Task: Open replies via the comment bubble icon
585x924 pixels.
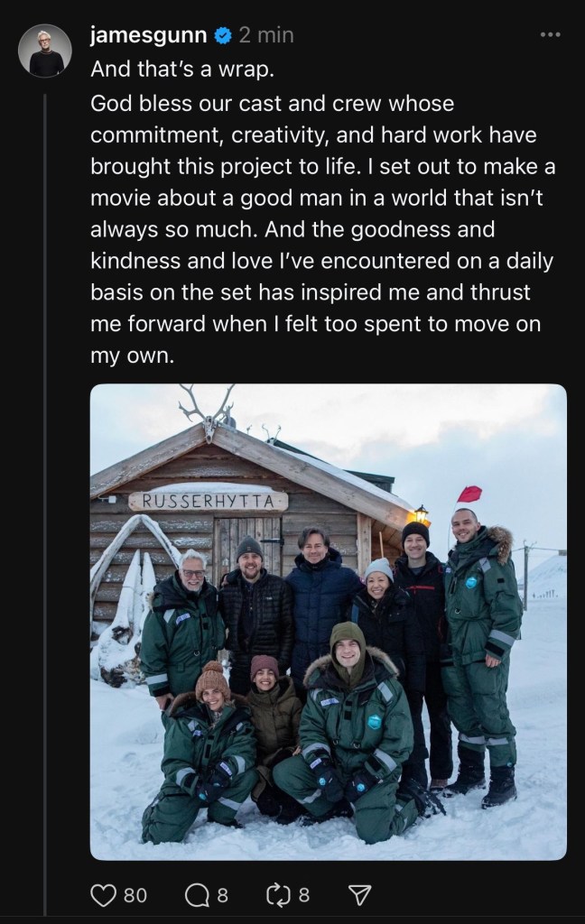Action: (196, 894)
